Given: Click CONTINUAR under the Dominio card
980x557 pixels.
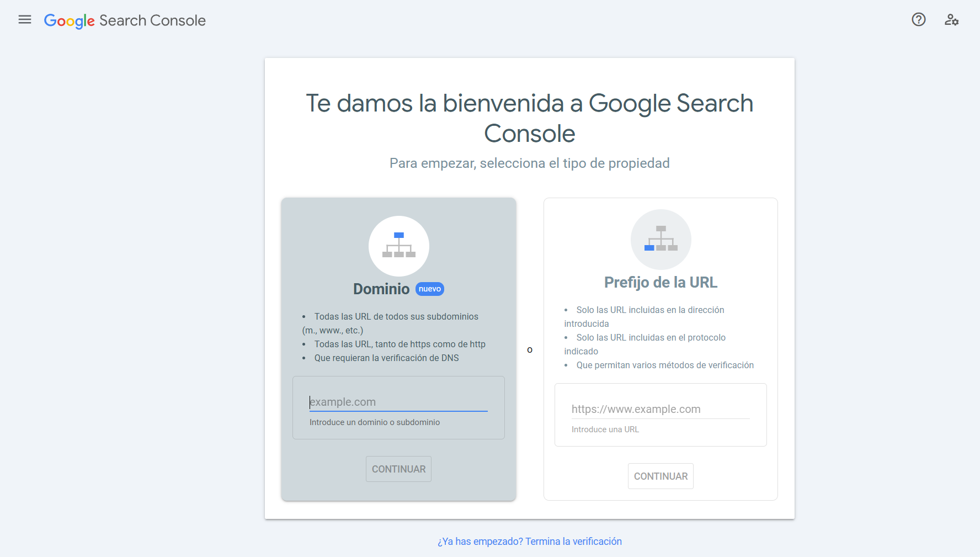Looking at the screenshot, I should [x=398, y=469].
